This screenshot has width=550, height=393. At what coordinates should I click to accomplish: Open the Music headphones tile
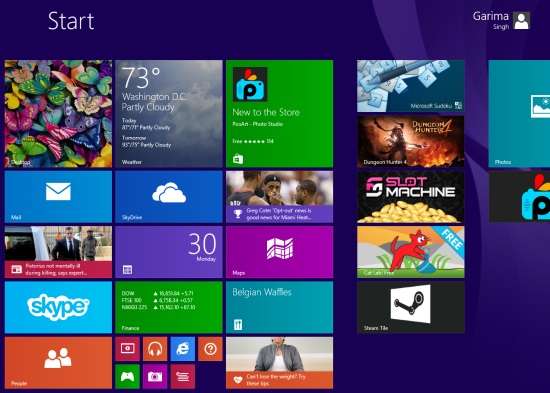[x=155, y=349]
